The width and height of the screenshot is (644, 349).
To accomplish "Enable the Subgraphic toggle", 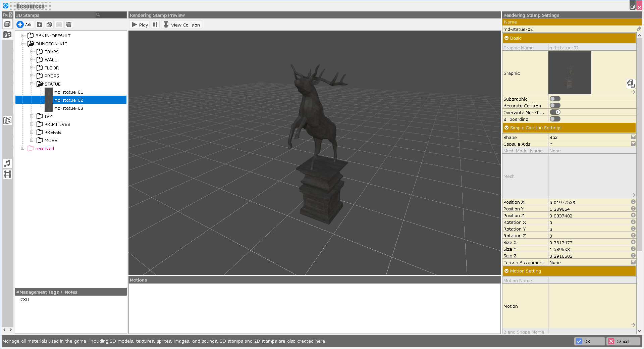I will tap(555, 98).
